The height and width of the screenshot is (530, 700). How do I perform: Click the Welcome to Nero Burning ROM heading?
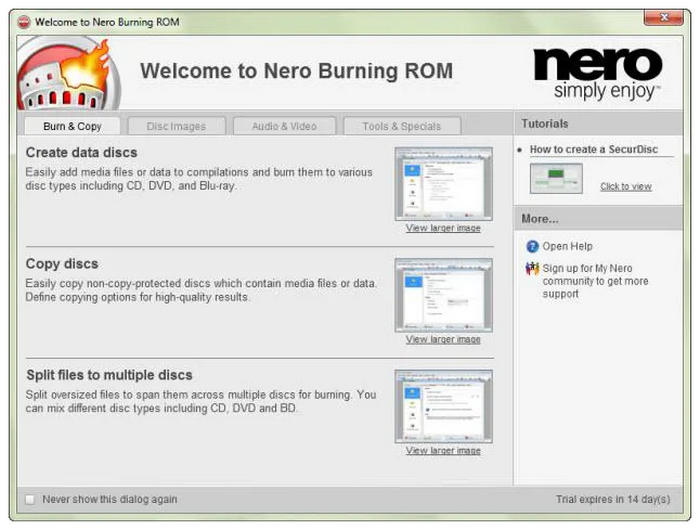[296, 71]
